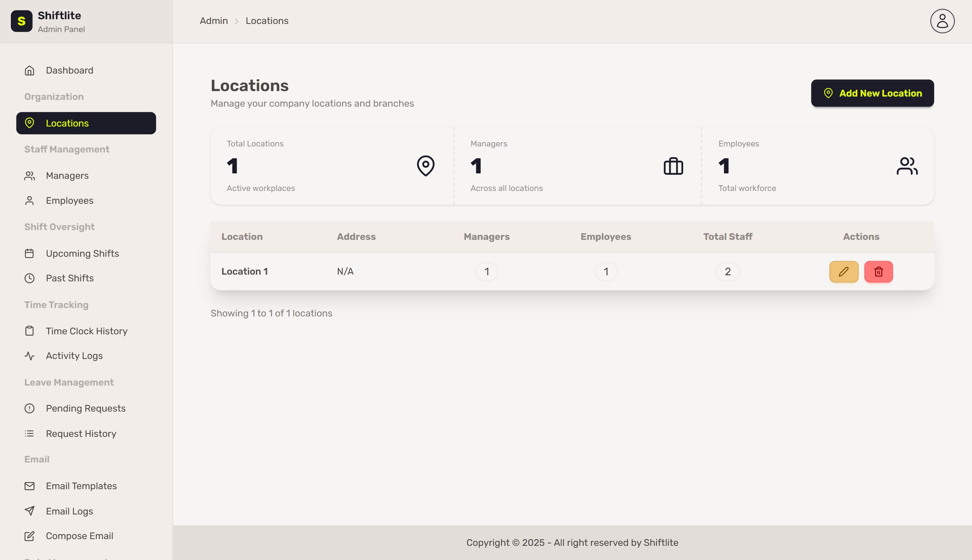
Task: Open the user profile avatar icon
Action: tap(942, 21)
